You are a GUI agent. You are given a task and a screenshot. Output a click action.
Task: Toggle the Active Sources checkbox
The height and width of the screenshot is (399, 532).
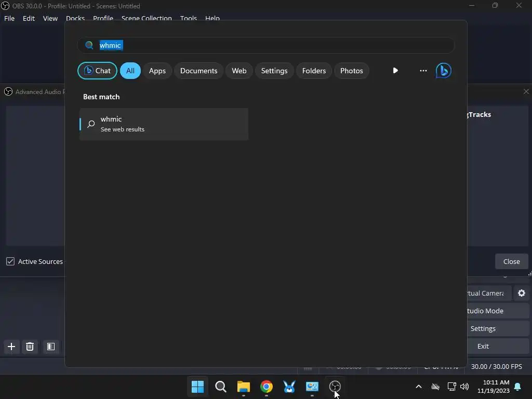click(x=10, y=261)
